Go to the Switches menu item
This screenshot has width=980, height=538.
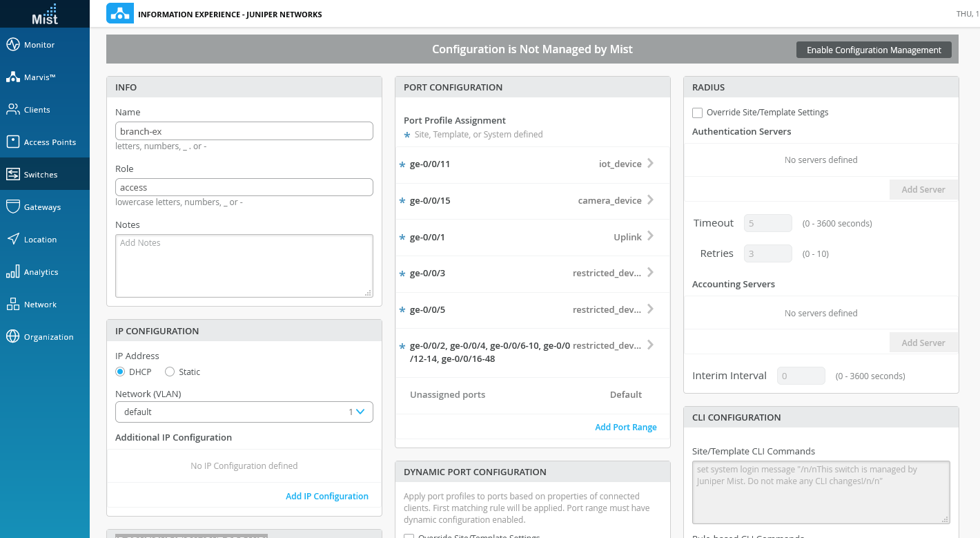tap(41, 175)
